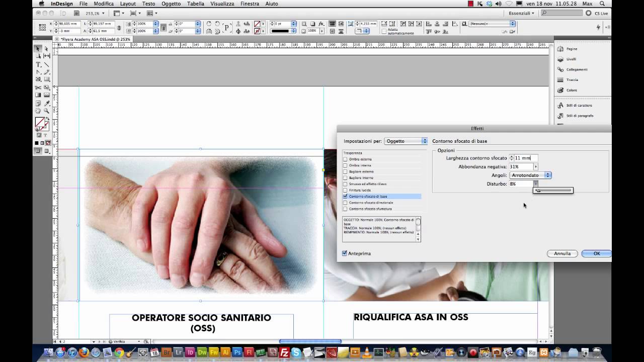Screen dimensions: 644x362
Task: Open the Angoli Arrotondato dropdown
Action: (530, 175)
